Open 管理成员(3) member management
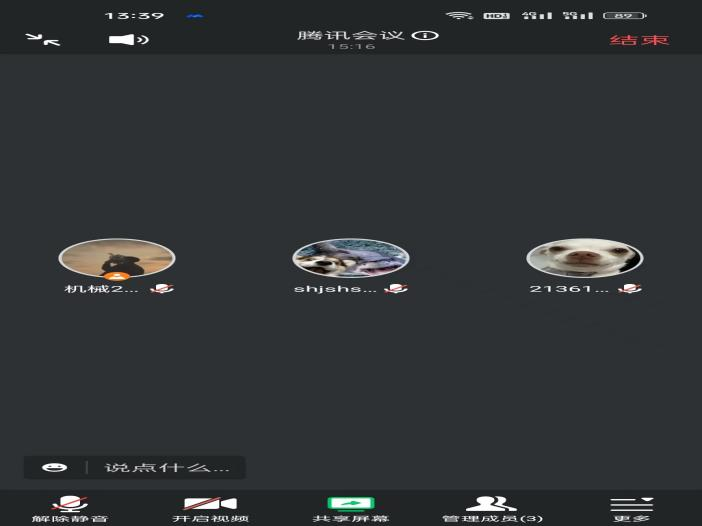Image resolution: width=702 pixels, height=526 pixels. [492, 508]
